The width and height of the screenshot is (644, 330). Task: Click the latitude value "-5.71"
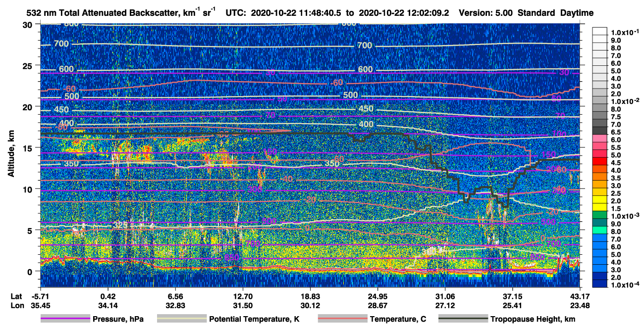tap(40, 296)
